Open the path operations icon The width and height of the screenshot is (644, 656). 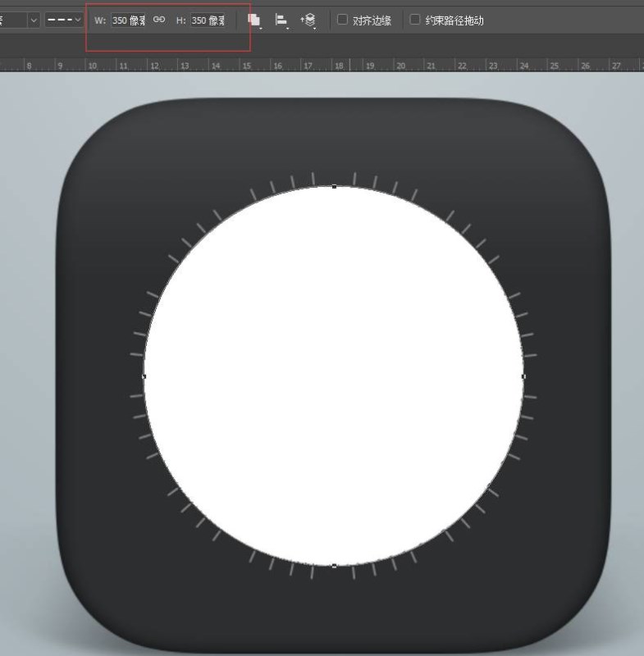[254, 20]
